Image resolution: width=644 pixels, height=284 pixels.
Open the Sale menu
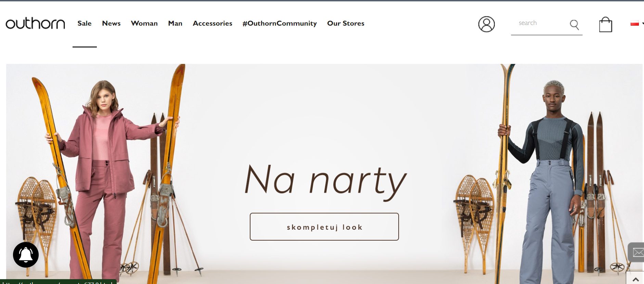pos(85,23)
